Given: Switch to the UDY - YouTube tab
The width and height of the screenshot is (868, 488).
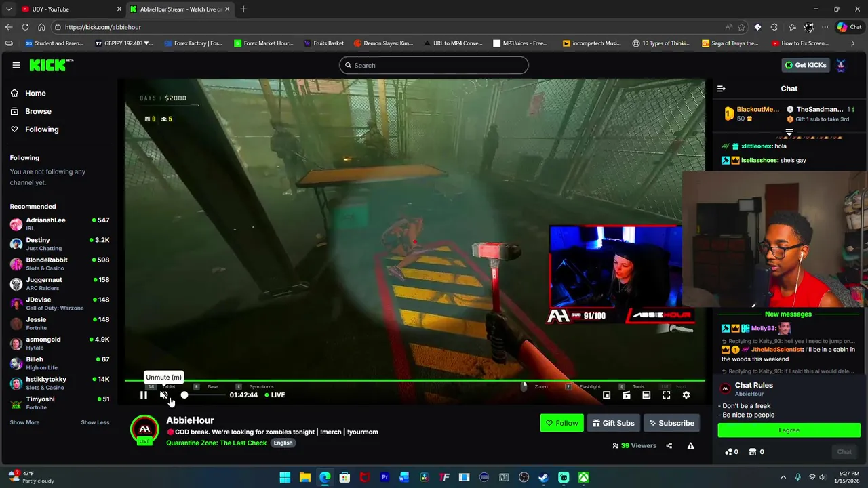Looking at the screenshot, I should [70, 9].
